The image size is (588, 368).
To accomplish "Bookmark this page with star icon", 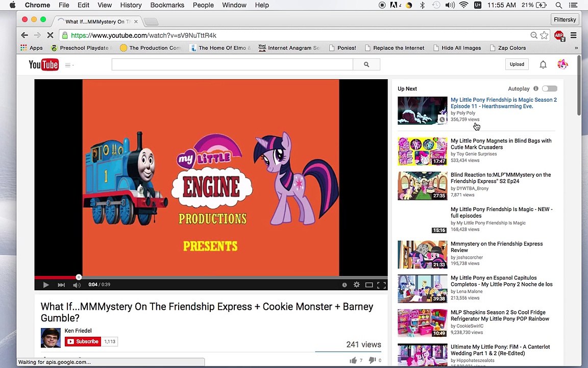I will [544, 35].
